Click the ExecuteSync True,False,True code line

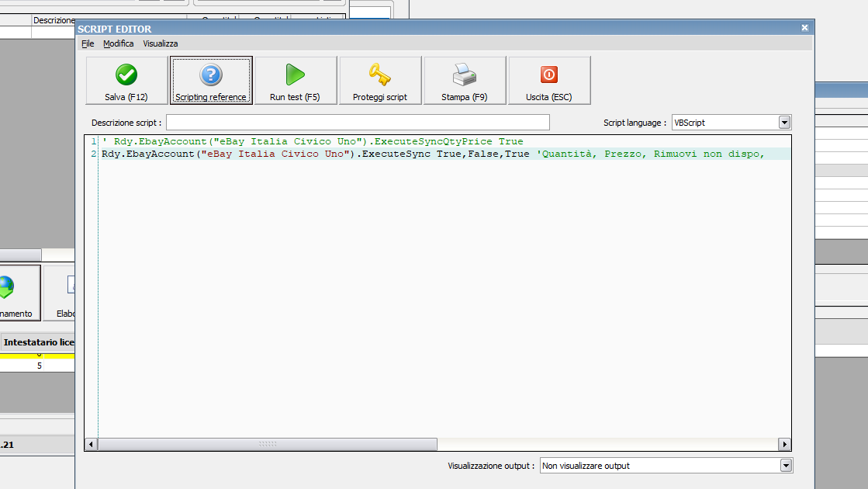[316, 154]
